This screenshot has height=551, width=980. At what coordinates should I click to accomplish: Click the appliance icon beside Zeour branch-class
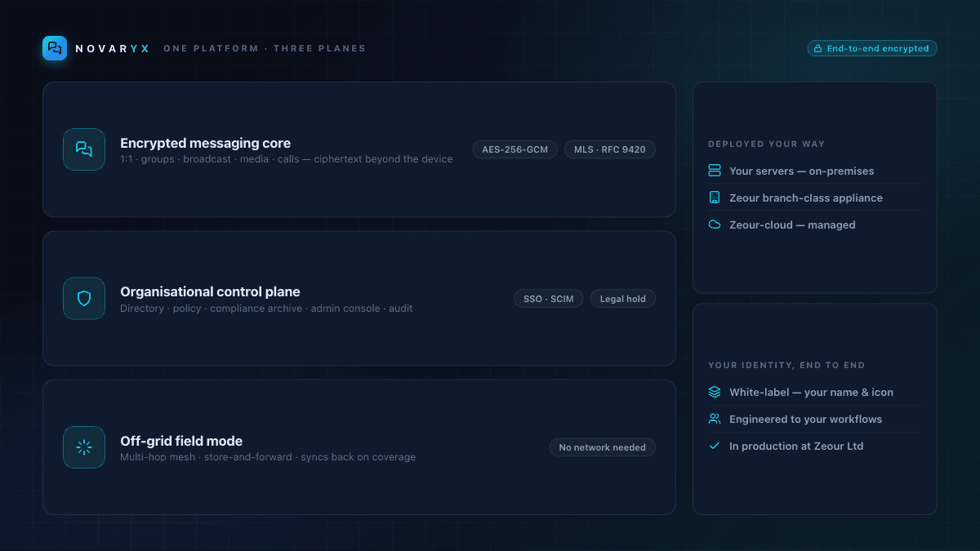(x=715, y=198)
